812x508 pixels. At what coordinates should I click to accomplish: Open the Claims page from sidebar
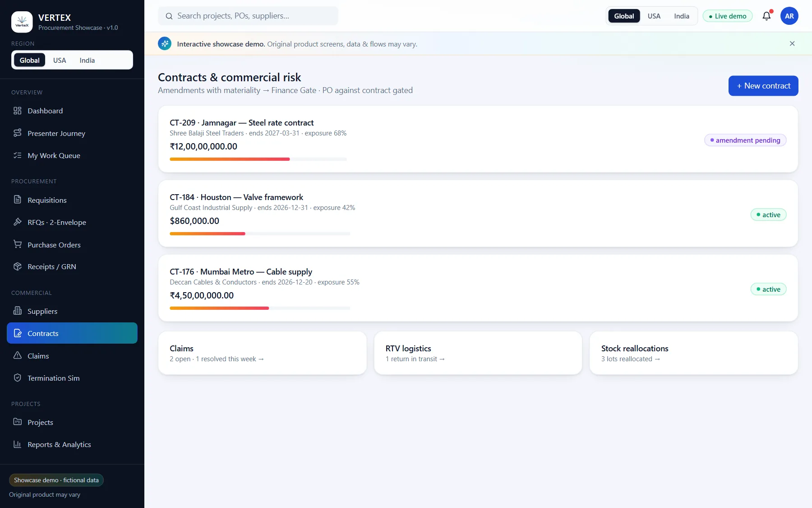(x=72, y=356)
